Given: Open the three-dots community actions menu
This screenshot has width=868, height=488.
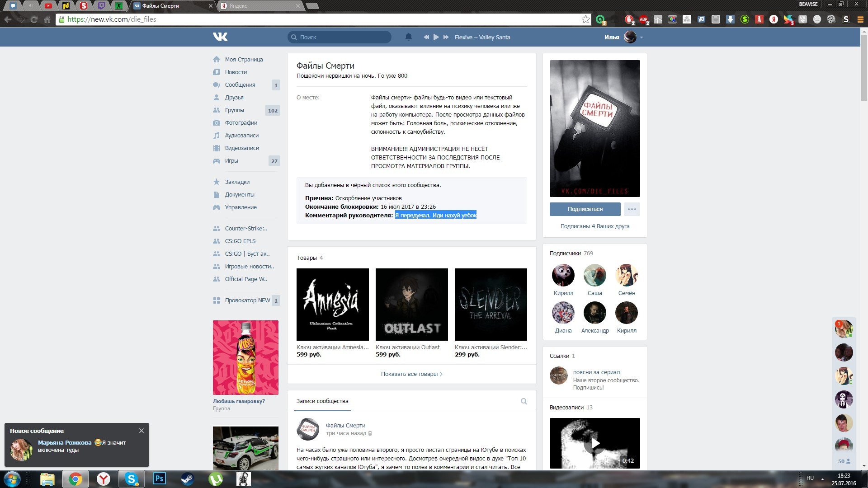Looking at the screenshot, I should pos(632,209).
